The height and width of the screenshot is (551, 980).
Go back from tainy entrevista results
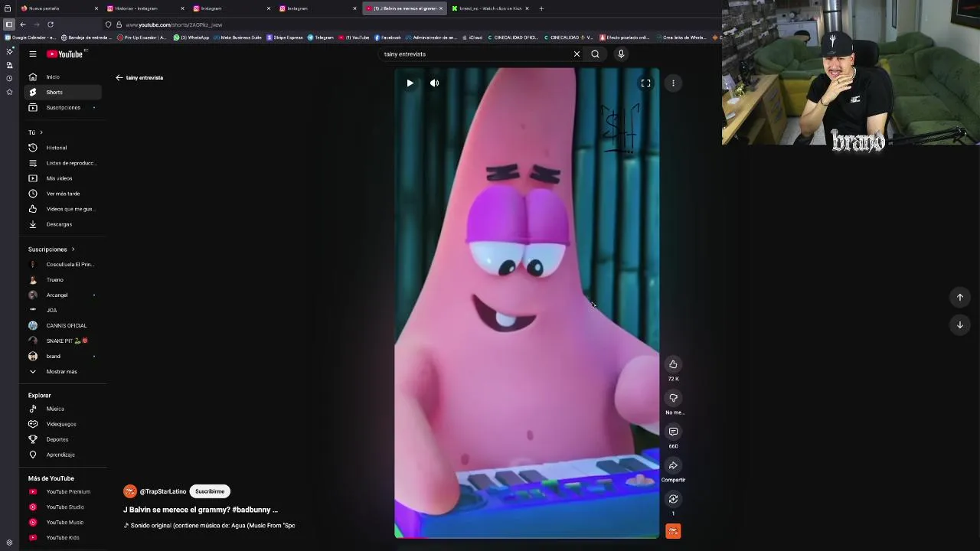(119, 77)
